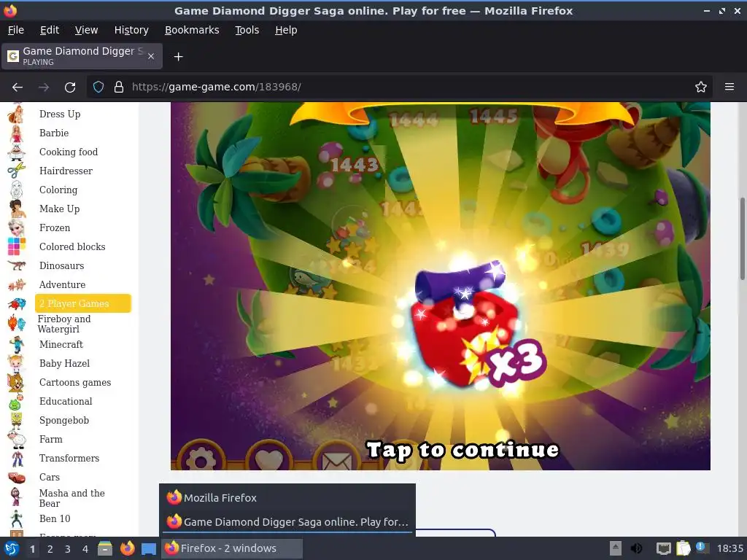This screenshot has height=560, width=747.
Task: Open the Transformers games link
Action: [x=69, y=458]
